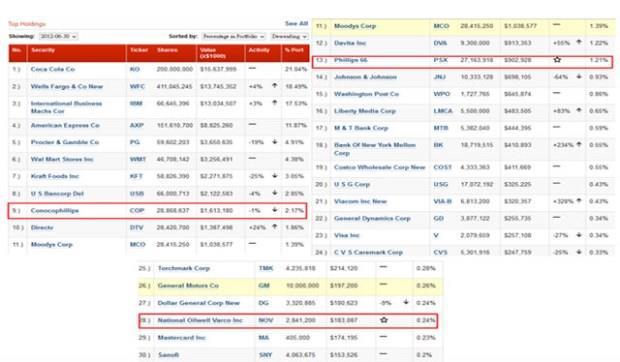The height and width of the screenshot is (362, 620).
Task: Open the Descending sort order dropdown
Action: tap(289, 36)
